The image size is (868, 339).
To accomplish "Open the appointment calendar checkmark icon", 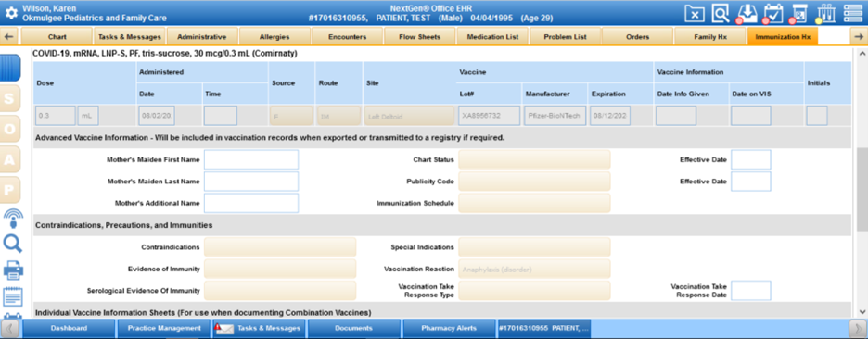I will tap(772, 13).
